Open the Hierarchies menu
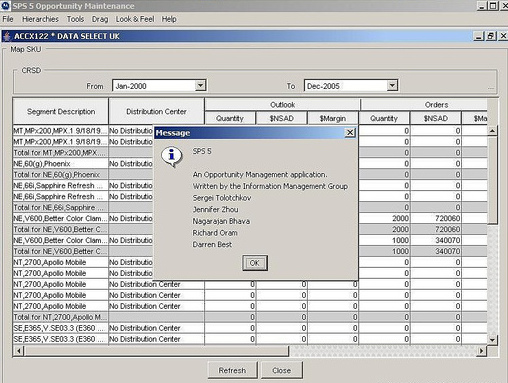 click(x=40, y=19)
